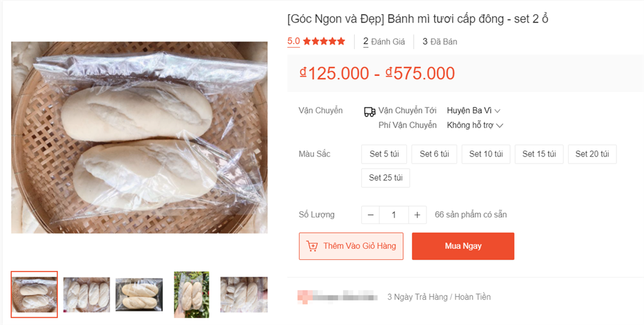
Task: Decrease quantity with the minus button
Action: click(371, 215)
